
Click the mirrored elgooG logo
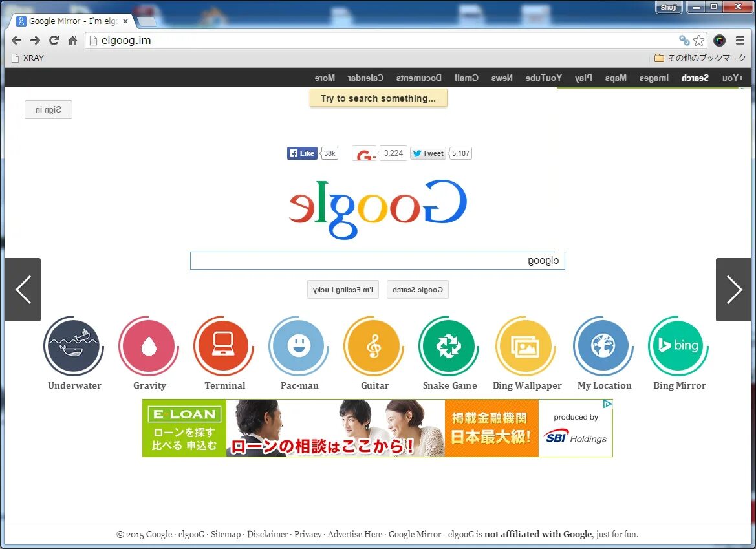coord(378,209)
